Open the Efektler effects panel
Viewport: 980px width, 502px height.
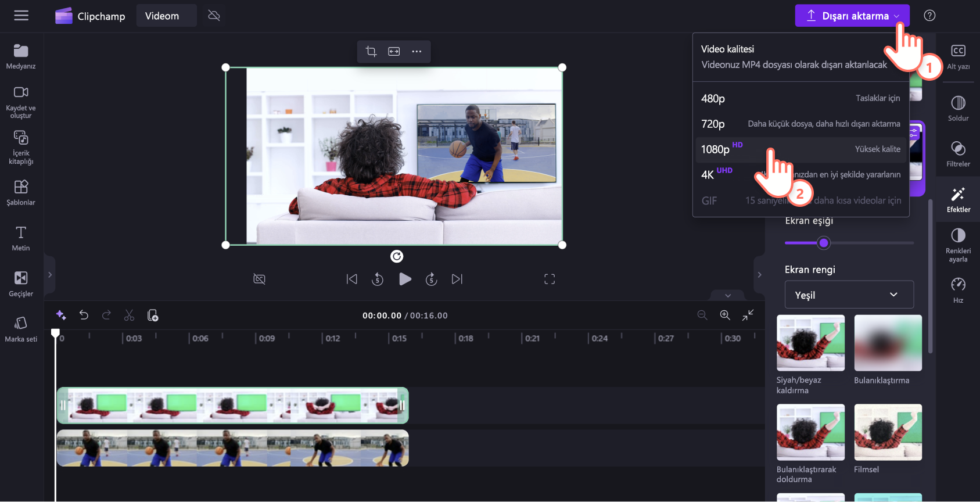tap(958, 199)
